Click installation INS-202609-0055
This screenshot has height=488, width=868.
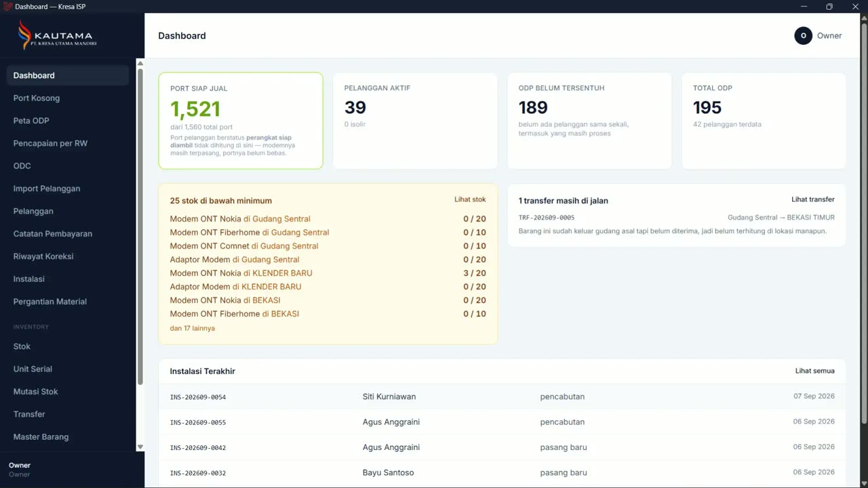[x=198, y=422]
